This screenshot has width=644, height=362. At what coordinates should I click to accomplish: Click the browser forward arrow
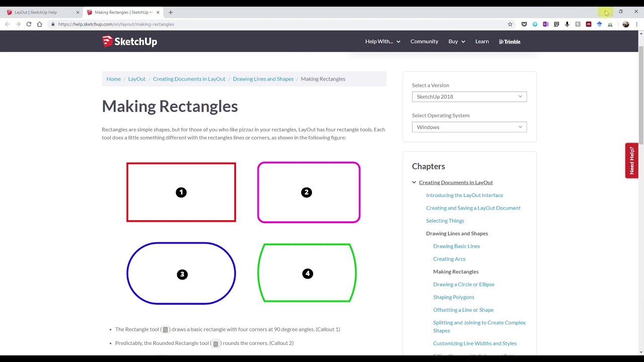tap(18, 24)
